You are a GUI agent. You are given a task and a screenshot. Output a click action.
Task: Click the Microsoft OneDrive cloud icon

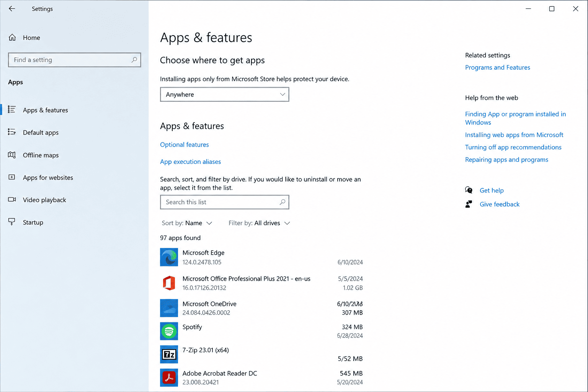click(x=169, y=308)
